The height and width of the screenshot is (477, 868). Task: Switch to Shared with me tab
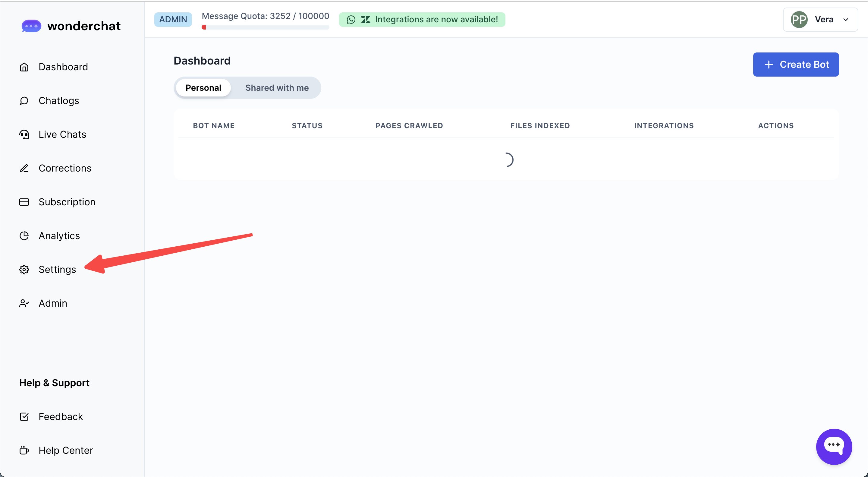click(x=277, y=88)
